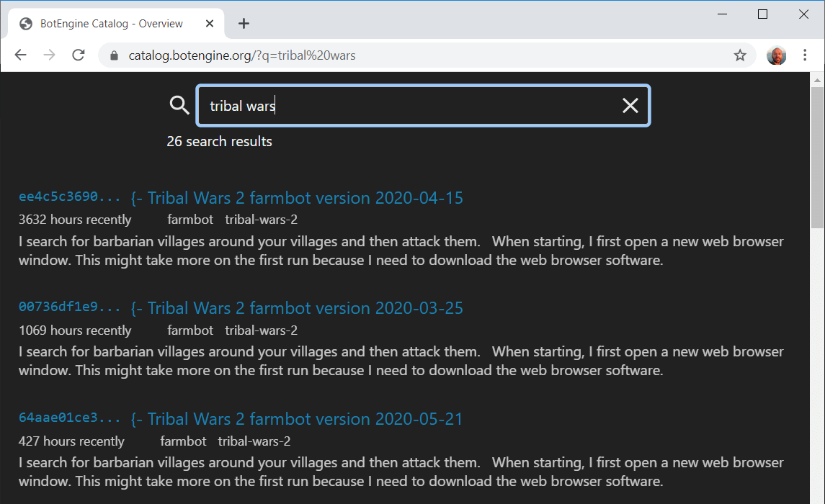This screenshot has width=825, height=504.
Task: Clear the search box with the X
Action: (x=630, y=106)
